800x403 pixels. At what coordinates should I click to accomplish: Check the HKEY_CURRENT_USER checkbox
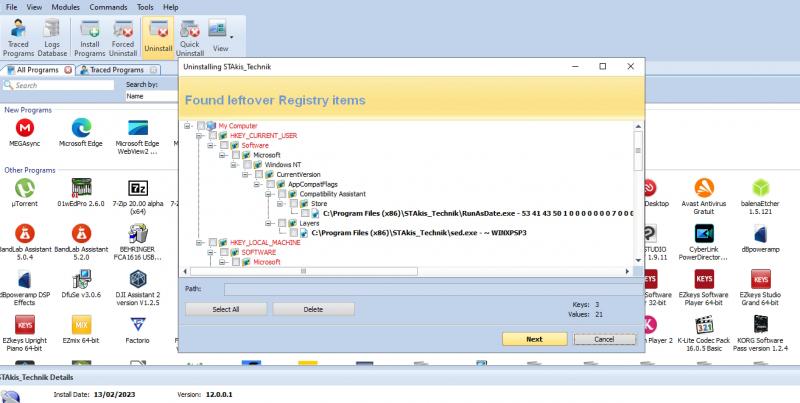pyautogui.click(x=213, y=135)
